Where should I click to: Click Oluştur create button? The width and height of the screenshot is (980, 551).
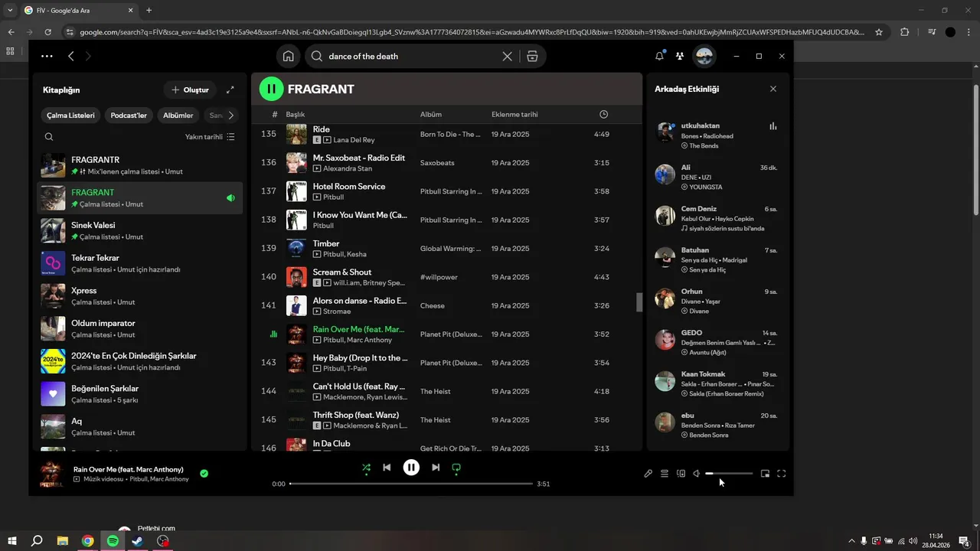190,90
